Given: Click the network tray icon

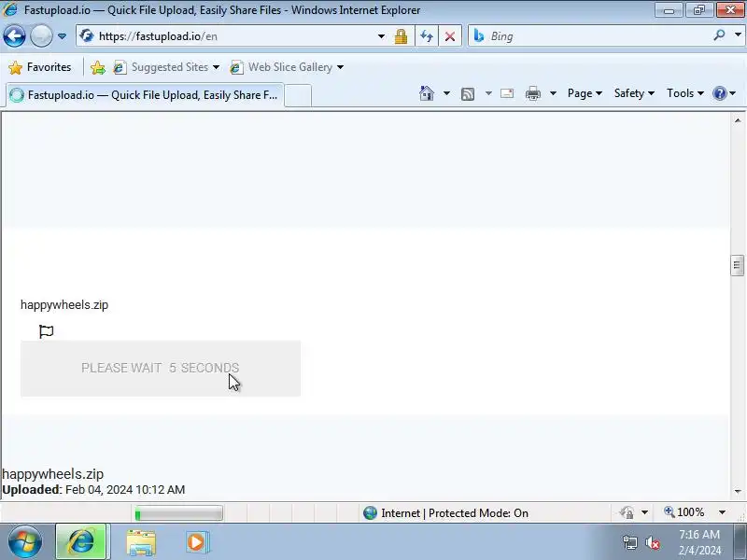Looking at the screenshot, I should tap(630, 542).
